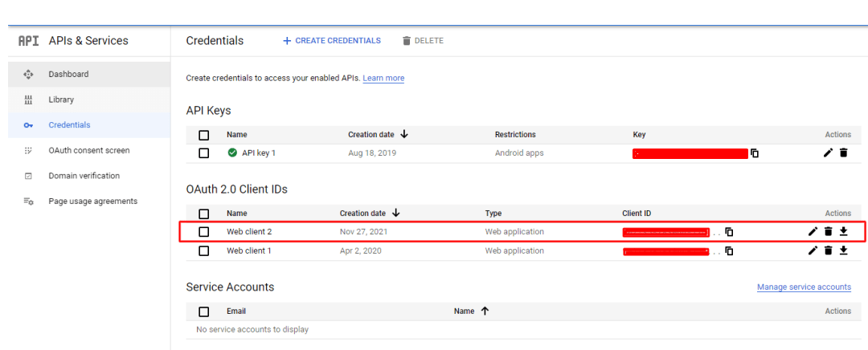Click the Apr 2, 2020 date cell
This screenshot has width=868, height=350.
(360, 250)
